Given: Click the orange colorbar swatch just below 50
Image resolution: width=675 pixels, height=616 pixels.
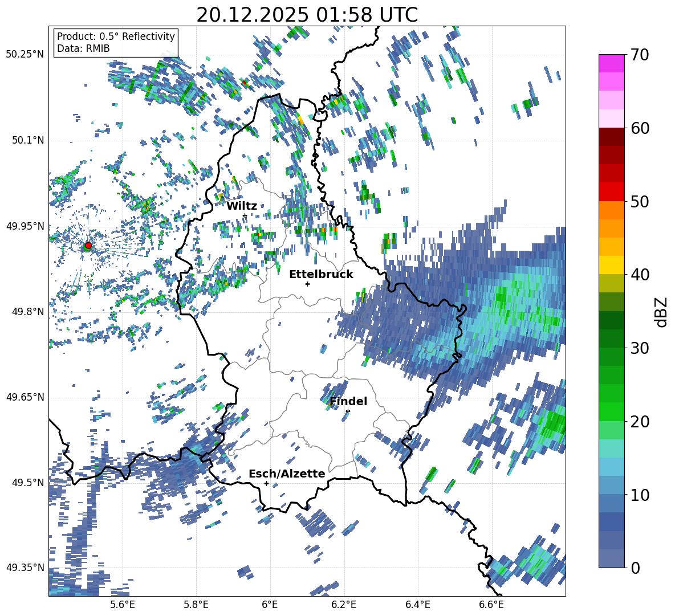Looking at the screenshot, I should coord(611,210).
